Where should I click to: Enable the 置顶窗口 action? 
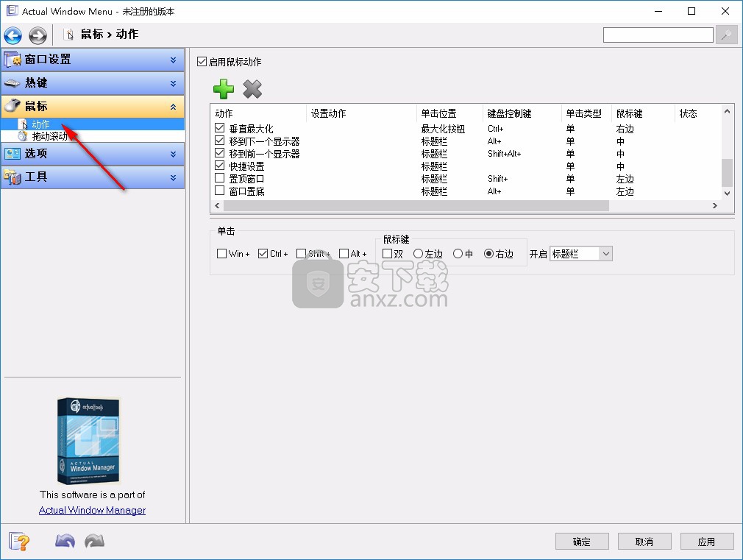(219, 178)
